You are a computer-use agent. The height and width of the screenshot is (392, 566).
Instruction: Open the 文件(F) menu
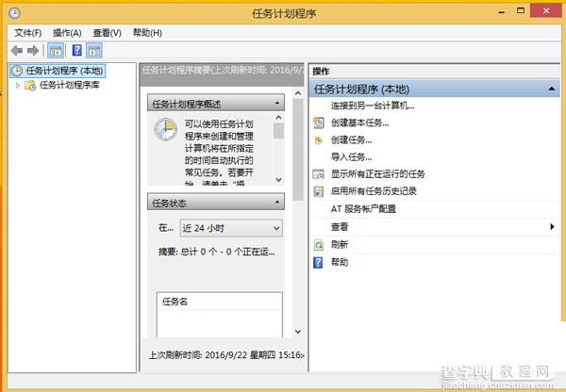(x=28, y=33)
